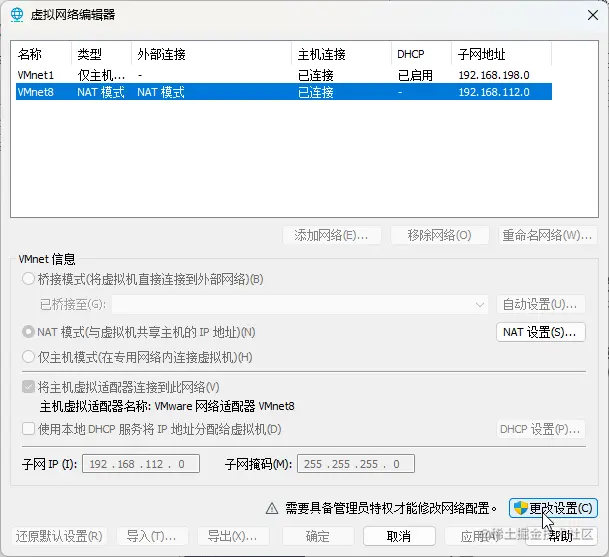Screen dimensions: 609x557
Task: Click the globe icon in the title bar
Action: pos(17,15)
